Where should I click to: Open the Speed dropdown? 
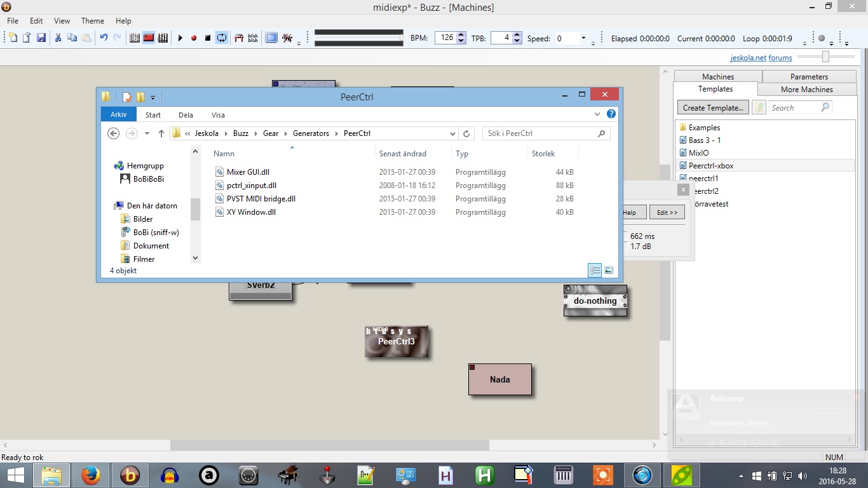(x=583, y=38)
